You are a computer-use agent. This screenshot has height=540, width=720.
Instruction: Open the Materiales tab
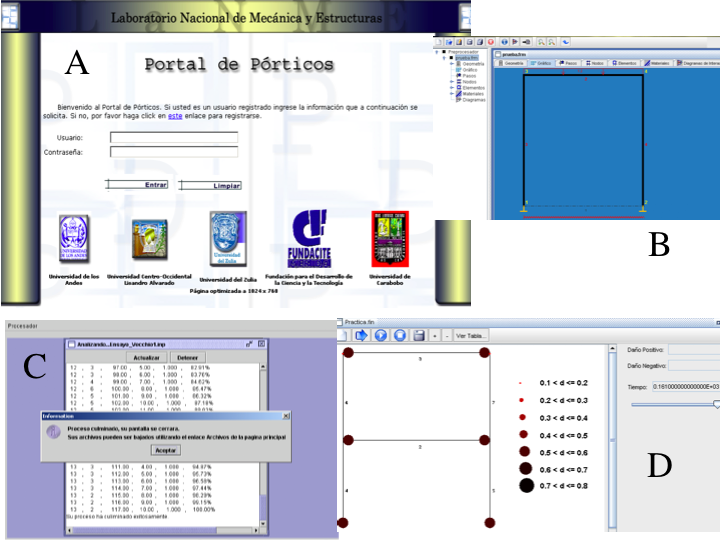pyautogui.click(x=656, y=63)
